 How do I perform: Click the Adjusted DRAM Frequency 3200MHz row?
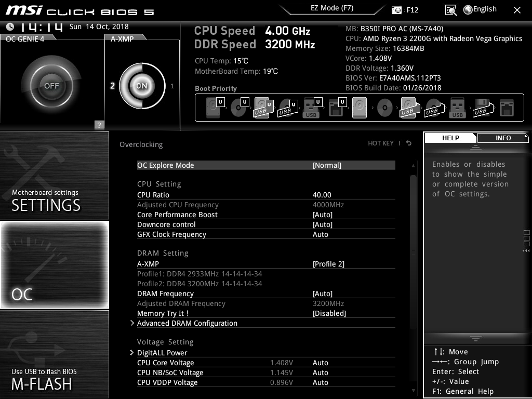click(266, 303)
